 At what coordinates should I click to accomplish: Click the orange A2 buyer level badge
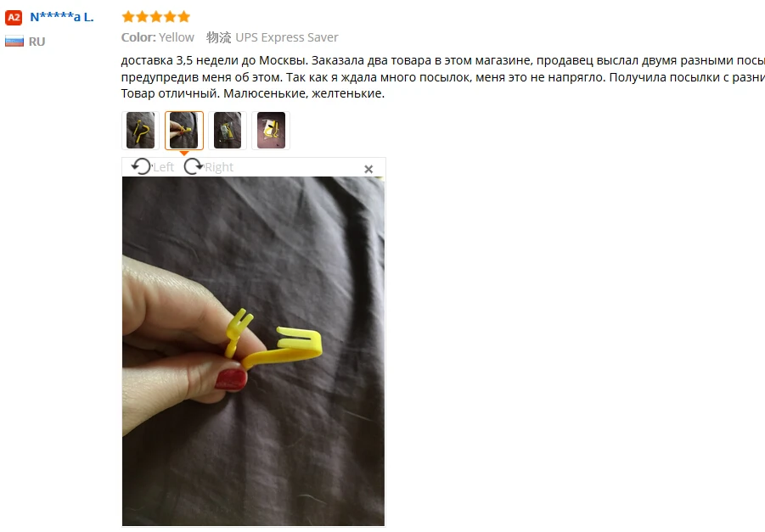pyautogui.click(x=14, y=18)
